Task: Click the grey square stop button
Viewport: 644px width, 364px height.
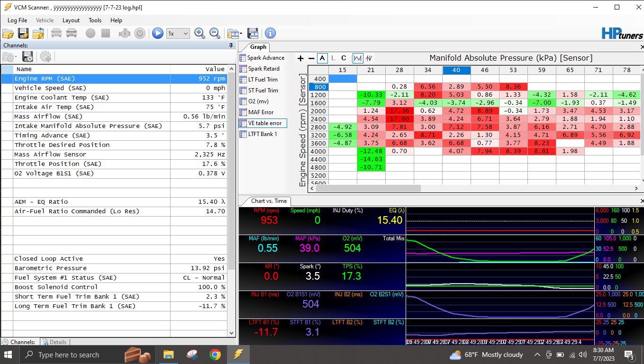Action: click(106, 33)
